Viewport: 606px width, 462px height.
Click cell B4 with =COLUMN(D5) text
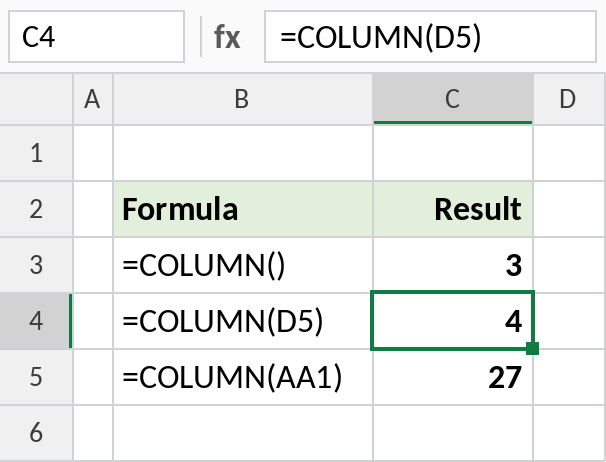tap(243, 321)
